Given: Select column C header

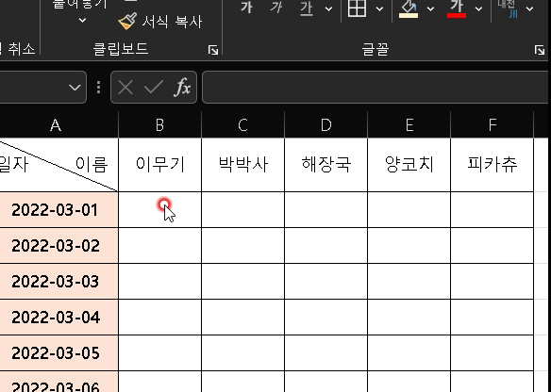Looking at the screenshot, I should tap(242, 125).
